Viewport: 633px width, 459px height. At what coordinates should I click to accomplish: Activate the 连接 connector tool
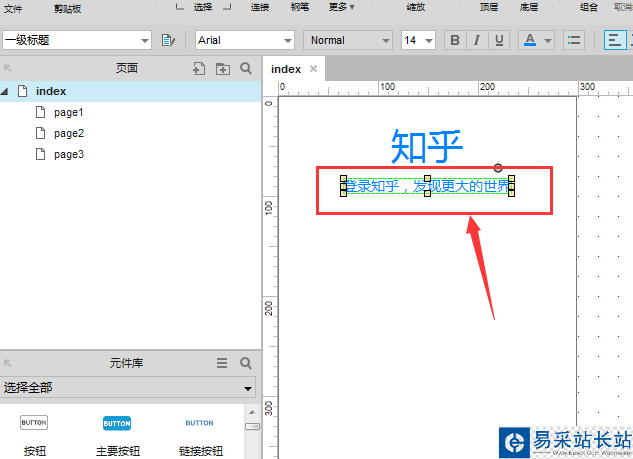pyautogui.click(x=260, y=7)
